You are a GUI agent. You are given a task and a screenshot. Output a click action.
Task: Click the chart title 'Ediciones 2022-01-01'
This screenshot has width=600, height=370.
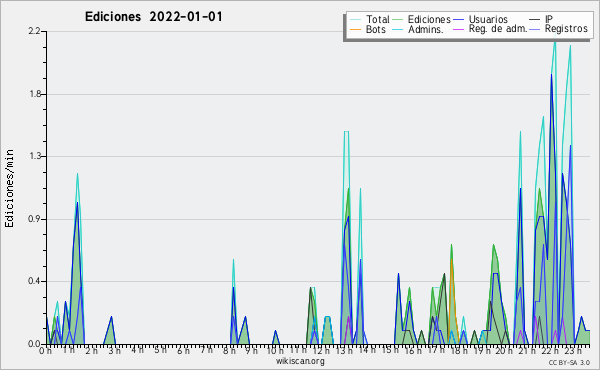(153, 17)
